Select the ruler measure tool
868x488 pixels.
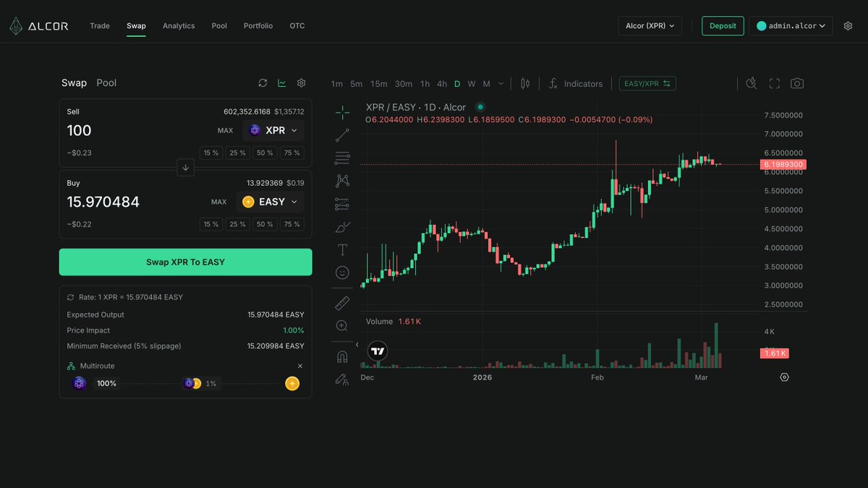pyautogui.click(x=343, y=303)
